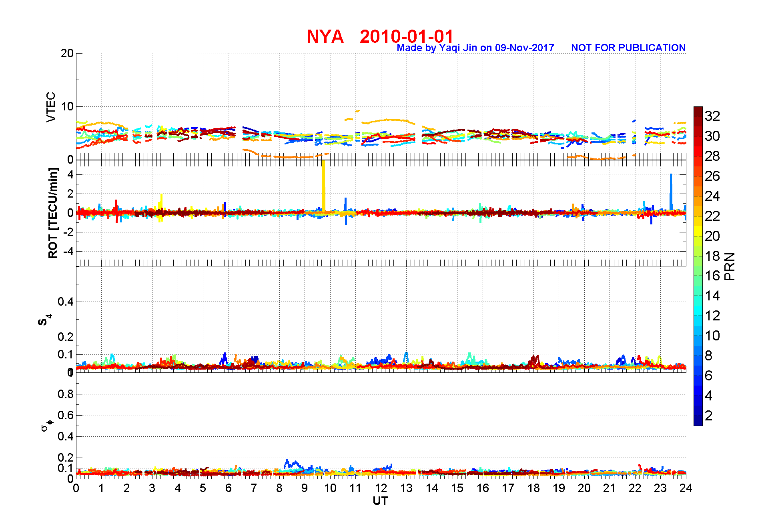This screenshot has height=532, width=762.
Task: Select the "Made by Yaqi Jin on 09-Nov-2017" text
Action: [475, 48]
